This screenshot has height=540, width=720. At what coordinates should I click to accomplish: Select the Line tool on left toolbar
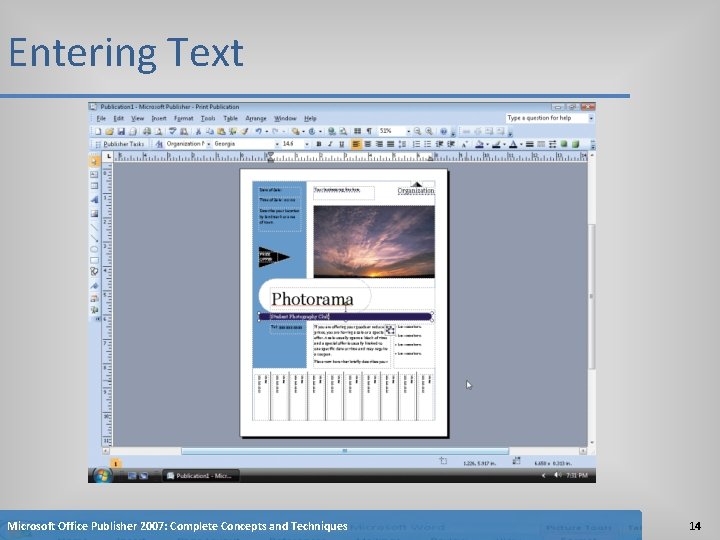(x=94, y=227)
